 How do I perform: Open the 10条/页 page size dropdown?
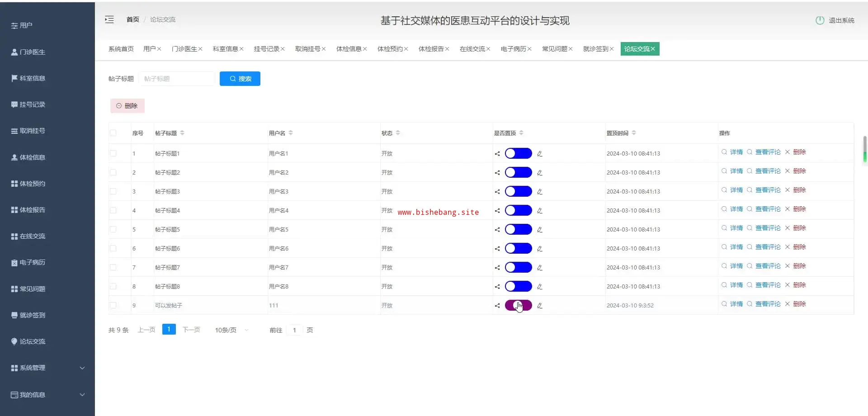231,330
